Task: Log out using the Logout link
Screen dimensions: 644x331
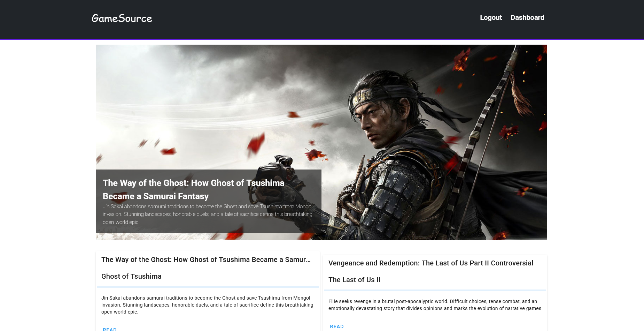Action: (490, 17)
